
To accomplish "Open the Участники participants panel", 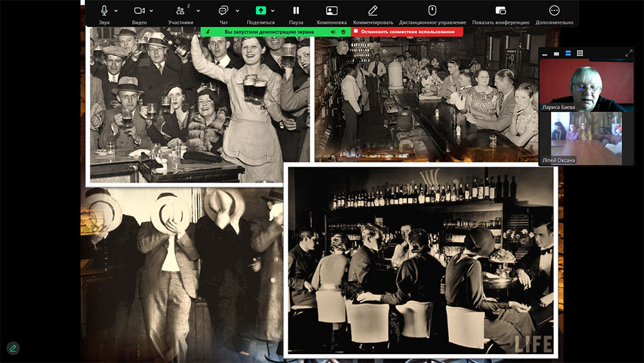I will pos(180,11).
